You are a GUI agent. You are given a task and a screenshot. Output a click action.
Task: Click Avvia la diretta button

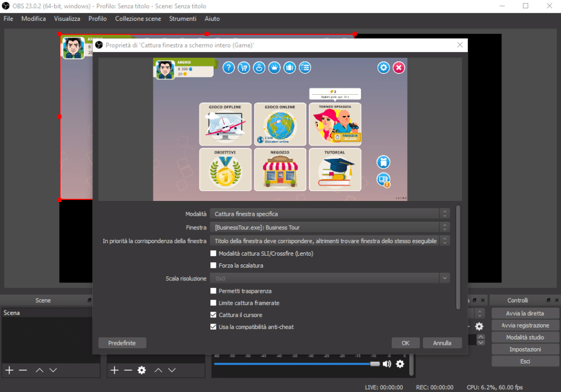[525, 313]
